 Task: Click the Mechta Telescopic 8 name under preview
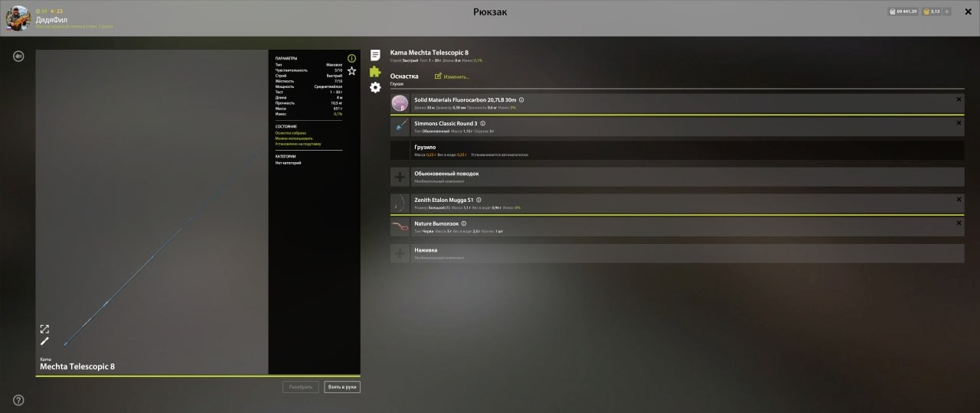click(x=77, y=367)
